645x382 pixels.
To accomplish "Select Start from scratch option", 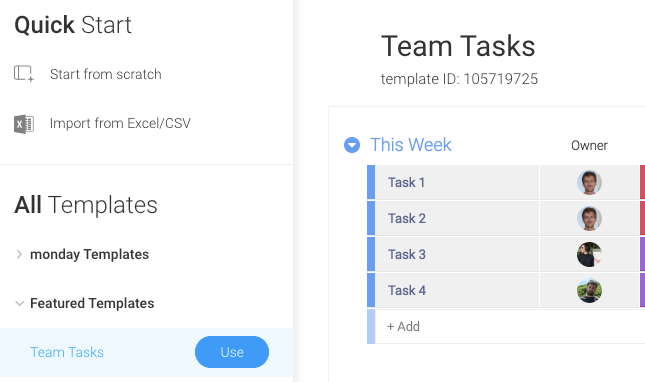I will [x=106, y=74].
